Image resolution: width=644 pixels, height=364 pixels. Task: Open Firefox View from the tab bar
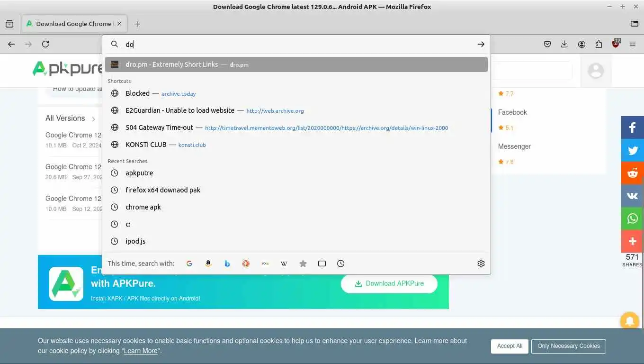[9, 24]
